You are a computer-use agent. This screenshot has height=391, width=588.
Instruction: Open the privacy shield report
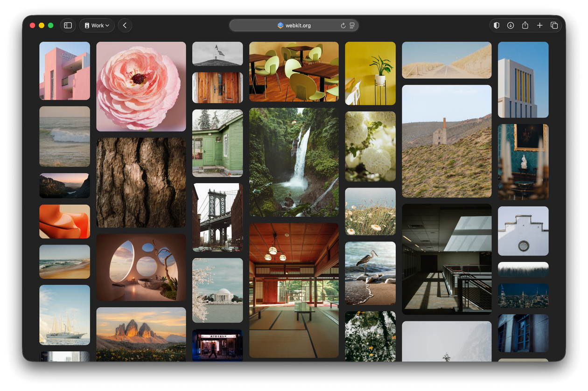coord(497,26)
